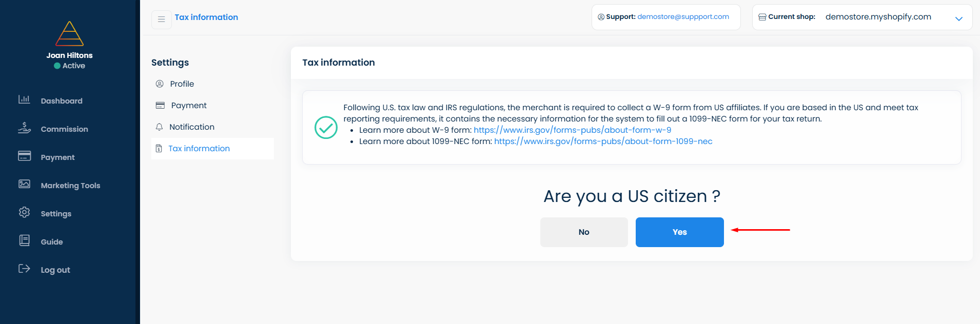Open the 1099-NEC form IRS link
The width and height of the screenshot is (980, 324).
[x=603, y=141]
